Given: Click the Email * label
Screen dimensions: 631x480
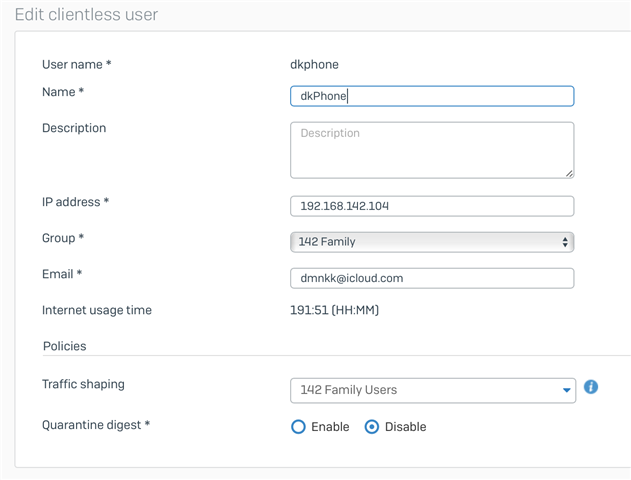Looking at the screenshot, I should click(x=62, y=274).
